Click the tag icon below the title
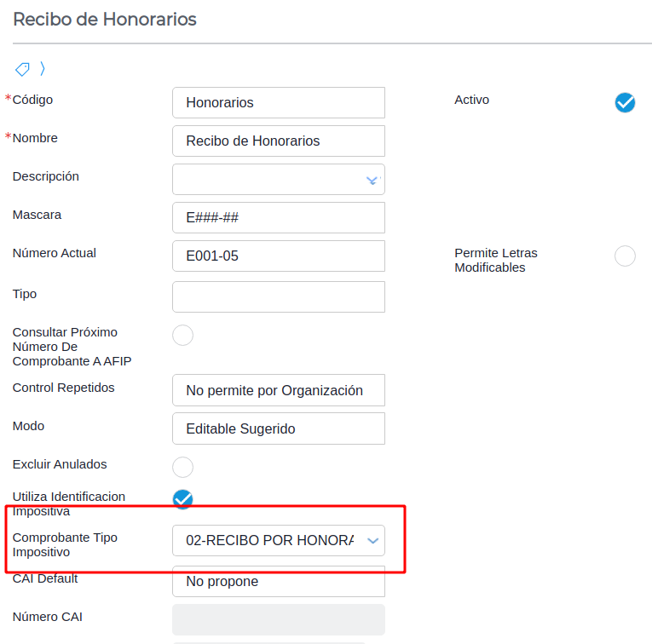Viewport: 652px width, 644px height. tap(23, 69)
